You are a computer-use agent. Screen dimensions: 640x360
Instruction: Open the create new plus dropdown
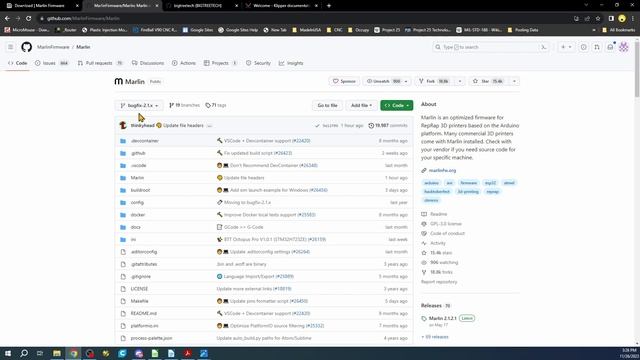pos(566,47)
